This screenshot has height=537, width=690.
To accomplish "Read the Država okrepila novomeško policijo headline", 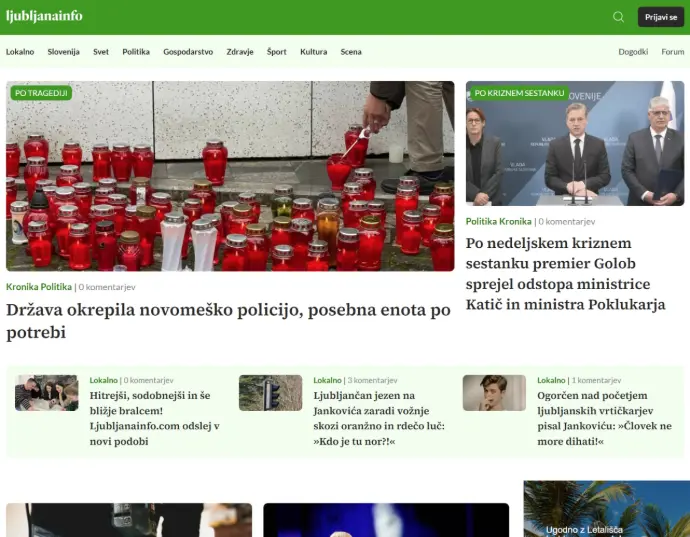I will click(x=228, y=321).
